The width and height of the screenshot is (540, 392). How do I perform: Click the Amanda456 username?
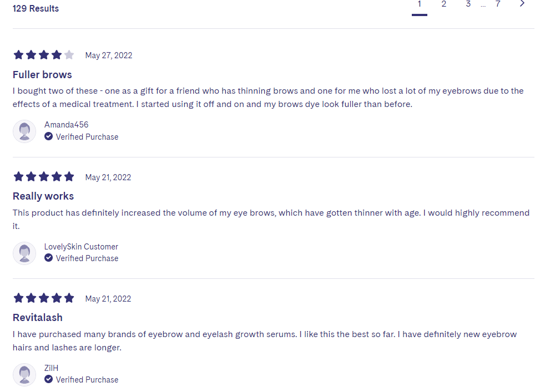click(x=67, y=125)
